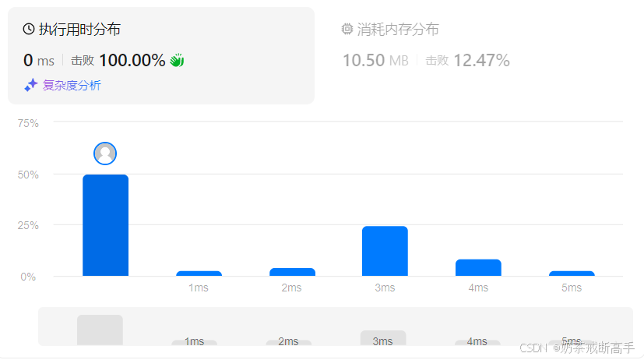
Task: Select the 4ms chart bar
Action: click(478, 267)
